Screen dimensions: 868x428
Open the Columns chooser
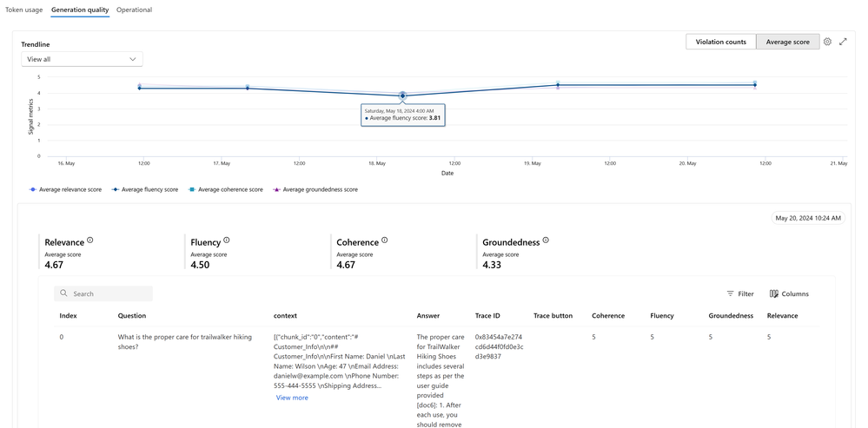coord(789,294)
